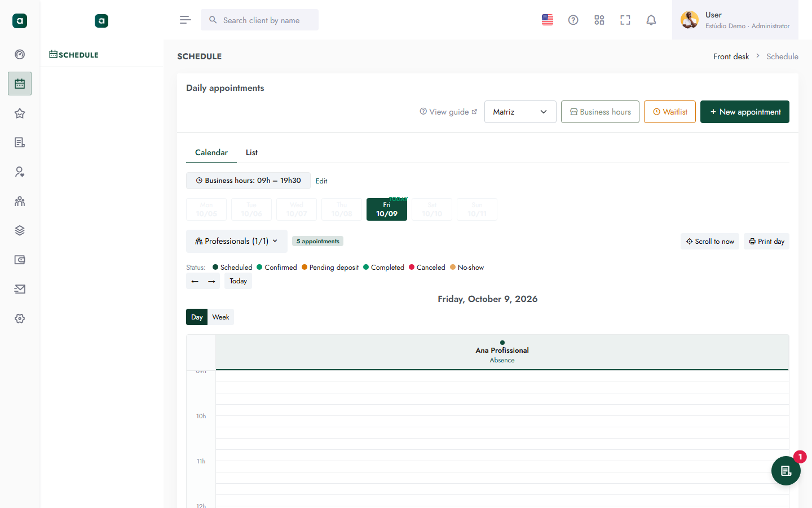Edit business hours link
Image resolution: width=812 pixels, height=508 pixels.
tap(321, 181)
